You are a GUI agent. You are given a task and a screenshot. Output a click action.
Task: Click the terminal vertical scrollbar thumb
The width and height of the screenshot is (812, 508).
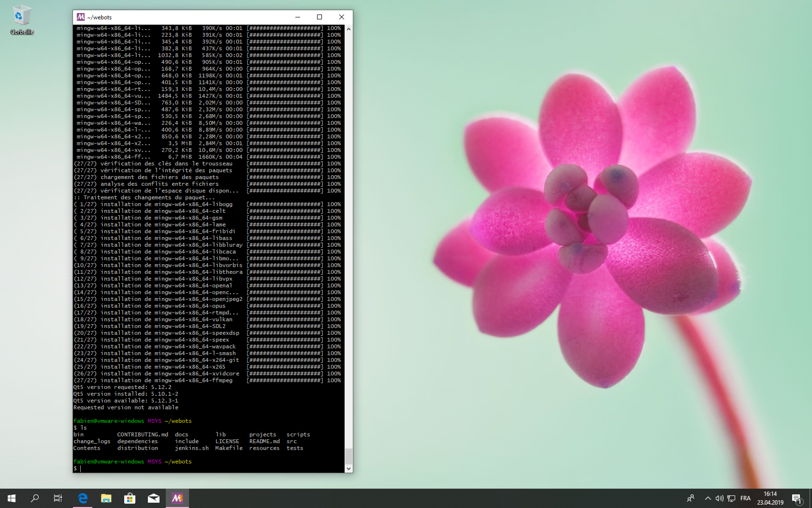349,456
